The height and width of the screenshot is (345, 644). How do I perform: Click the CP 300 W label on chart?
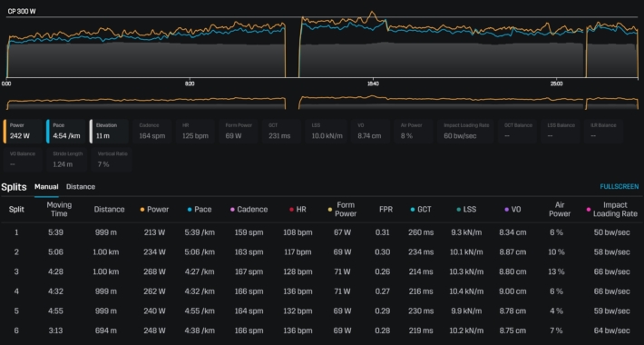(x=22, y=12)
